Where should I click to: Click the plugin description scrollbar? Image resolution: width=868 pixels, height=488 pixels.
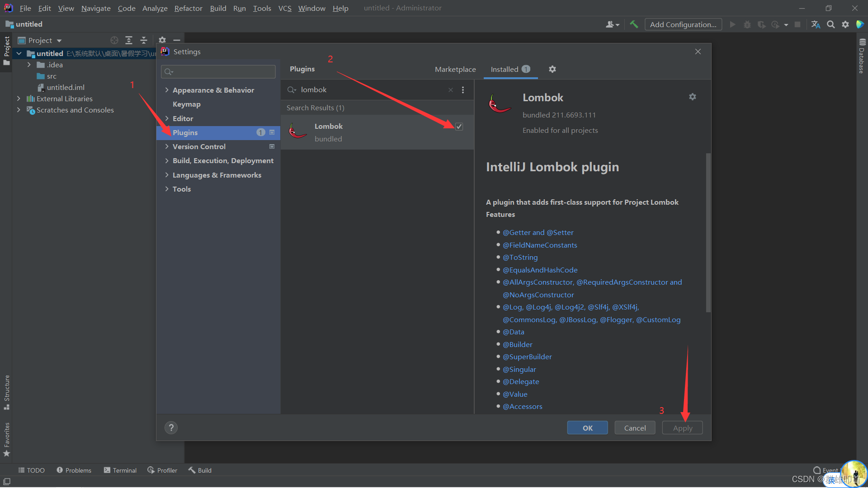point(708,233)
